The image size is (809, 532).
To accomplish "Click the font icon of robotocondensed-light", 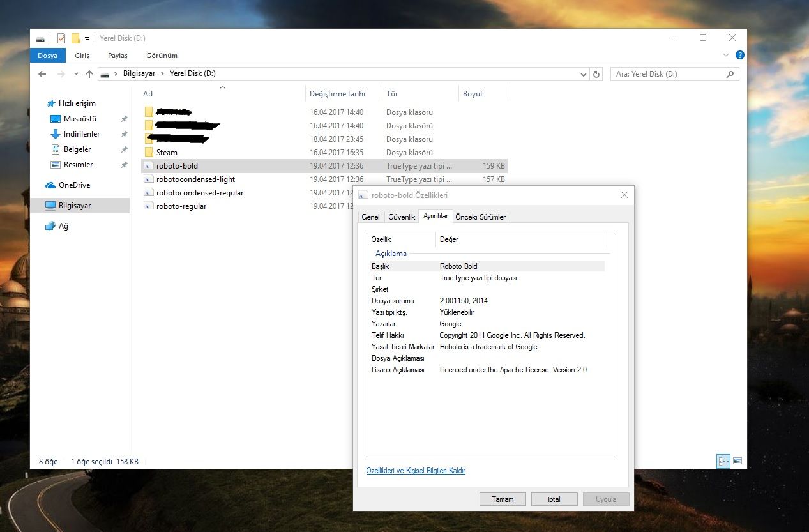I will [x=149, y=179].
